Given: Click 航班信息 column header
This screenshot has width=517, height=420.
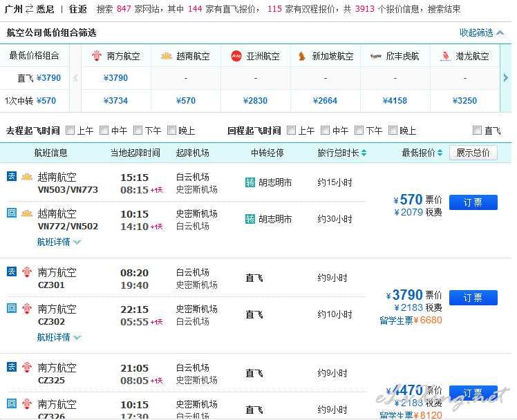Looking at the screenshot, I should coord(50,153).
